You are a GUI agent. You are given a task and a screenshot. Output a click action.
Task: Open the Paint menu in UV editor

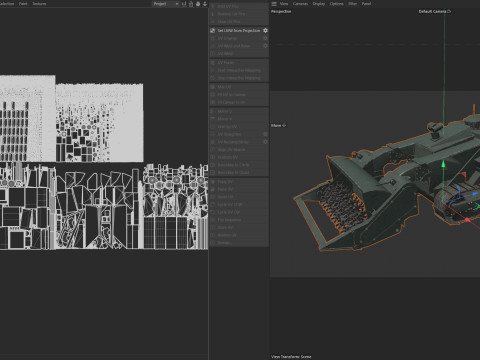(23, 4)
